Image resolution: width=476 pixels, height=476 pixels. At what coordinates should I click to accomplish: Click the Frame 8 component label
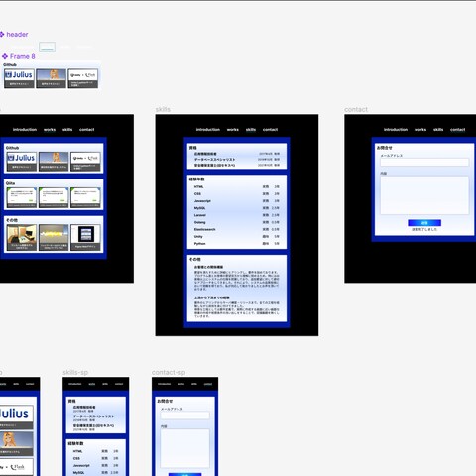(23, 56)
